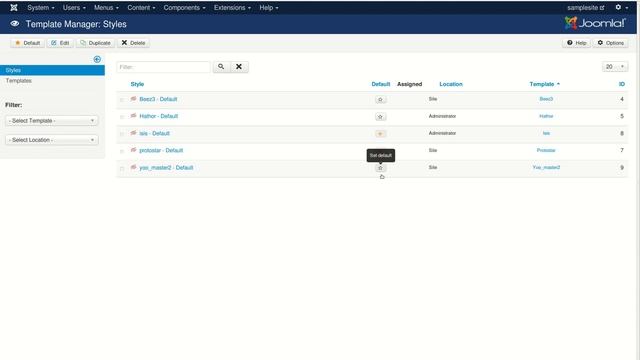640x360 pixels.
Task: Sort by ID column header
Action: click(622, 84)
